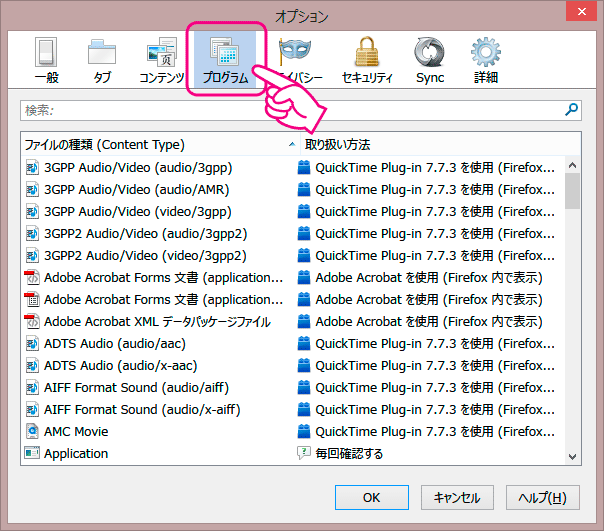Select ADTS Audio (audio/x-aac) row
604x531 pixels.
[293, 365]
